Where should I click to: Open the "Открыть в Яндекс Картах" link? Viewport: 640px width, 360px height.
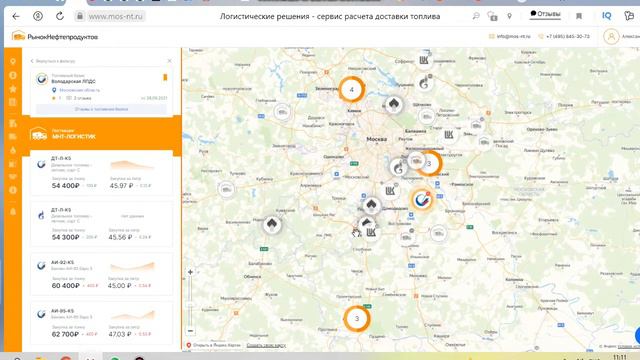[213, 345]
